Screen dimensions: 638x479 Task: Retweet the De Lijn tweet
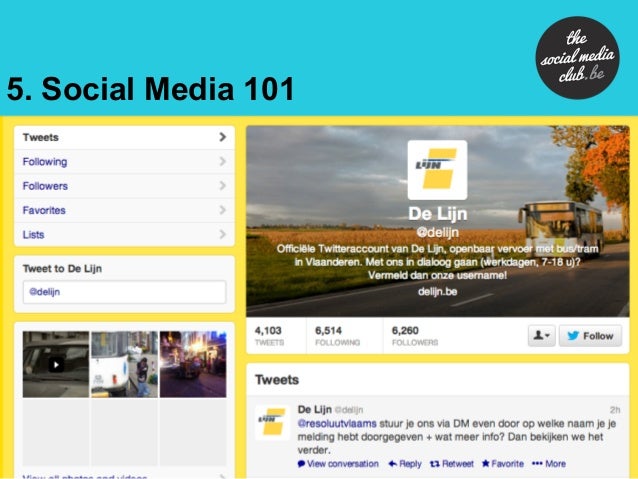452,464
